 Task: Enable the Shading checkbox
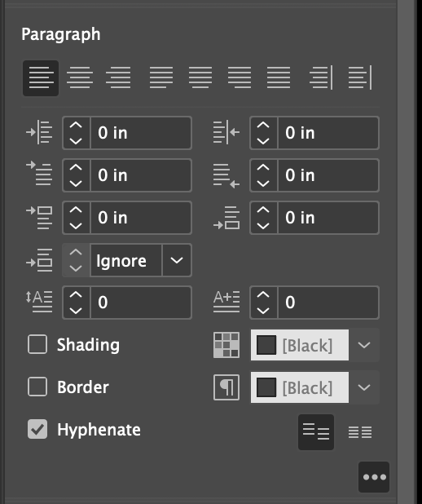point(37,344)
